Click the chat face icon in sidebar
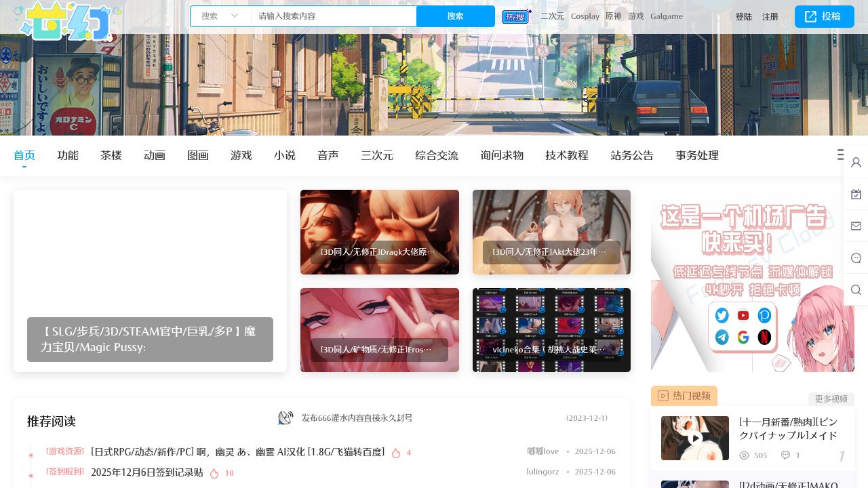 856,258
